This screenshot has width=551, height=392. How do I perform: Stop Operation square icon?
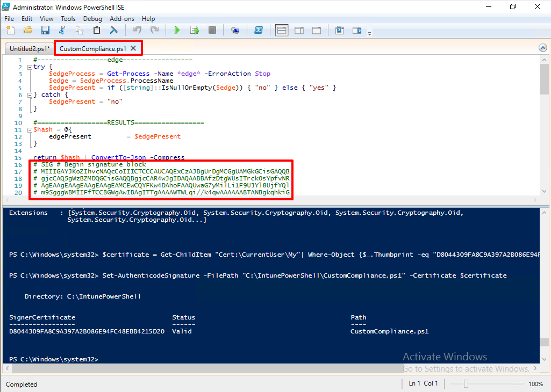pos(212,30)
